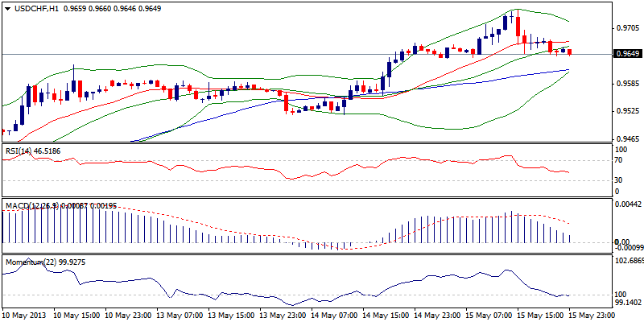Screen dimensions: 644x322
Task: Select the 0.00442 MACD scale value
Action: (x=627, y=205)
